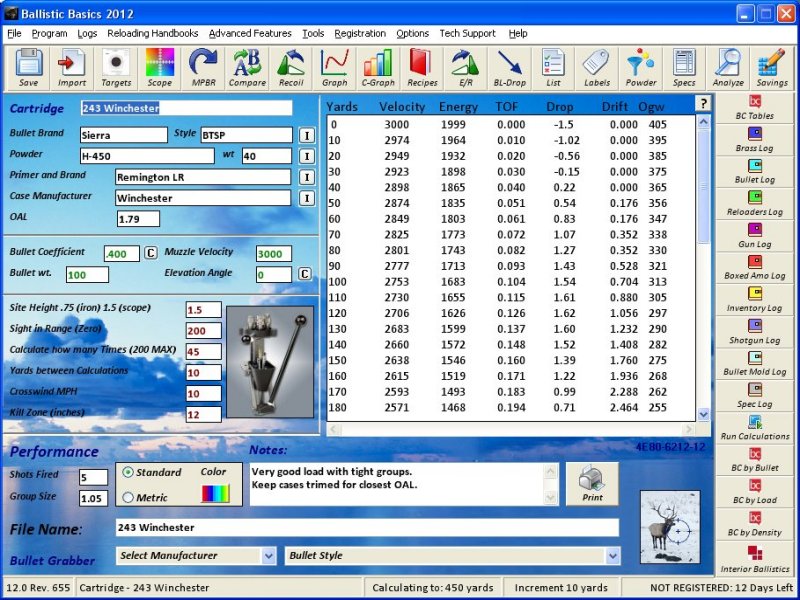Open the Tech Support menu
Viewport: 800px width, 600px height.
coord(467,34)
